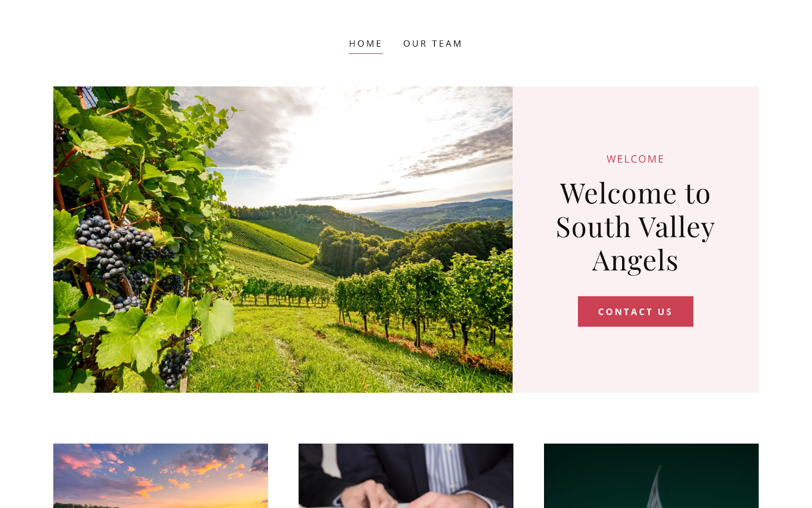Click the CONTACT US button

[635, 311]
